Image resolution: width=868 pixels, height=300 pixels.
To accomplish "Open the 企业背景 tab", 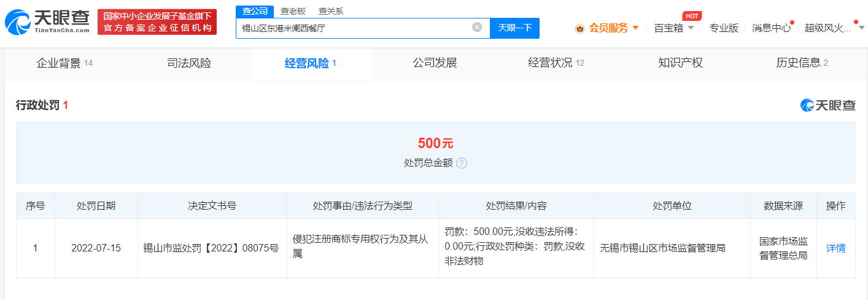I will coord(64,63).
